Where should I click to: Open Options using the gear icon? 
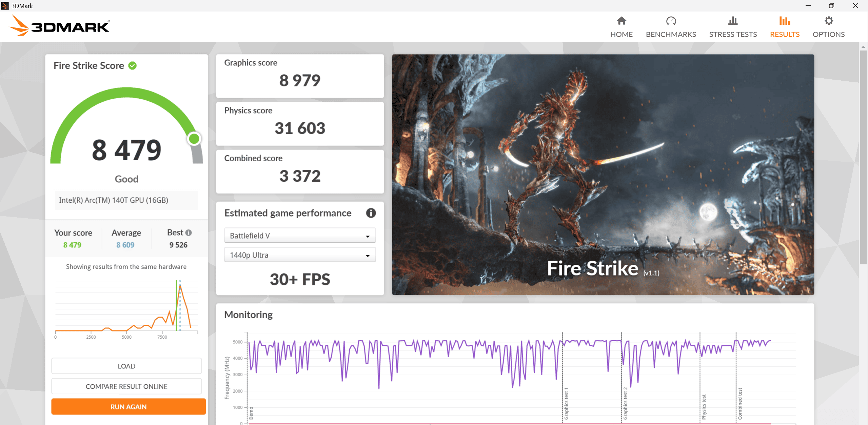click(828, 21)
